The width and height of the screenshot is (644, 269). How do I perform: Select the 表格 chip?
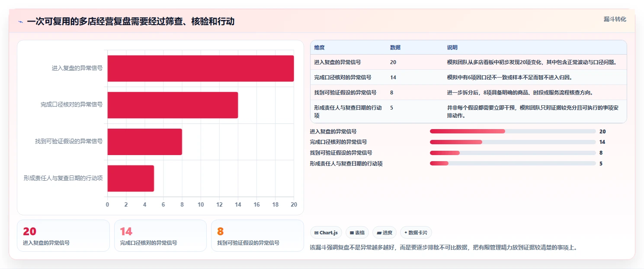click(357, 233)
